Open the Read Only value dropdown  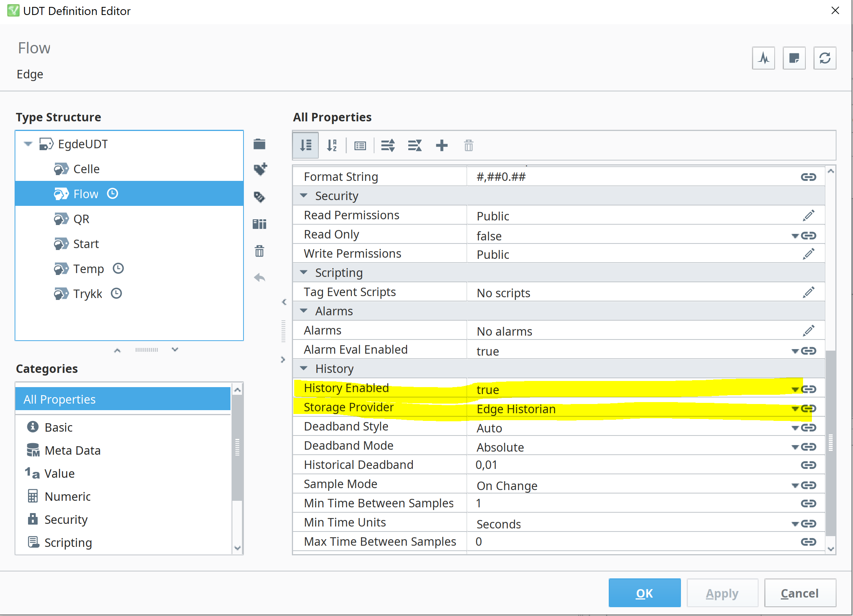[x=795, y=236]
